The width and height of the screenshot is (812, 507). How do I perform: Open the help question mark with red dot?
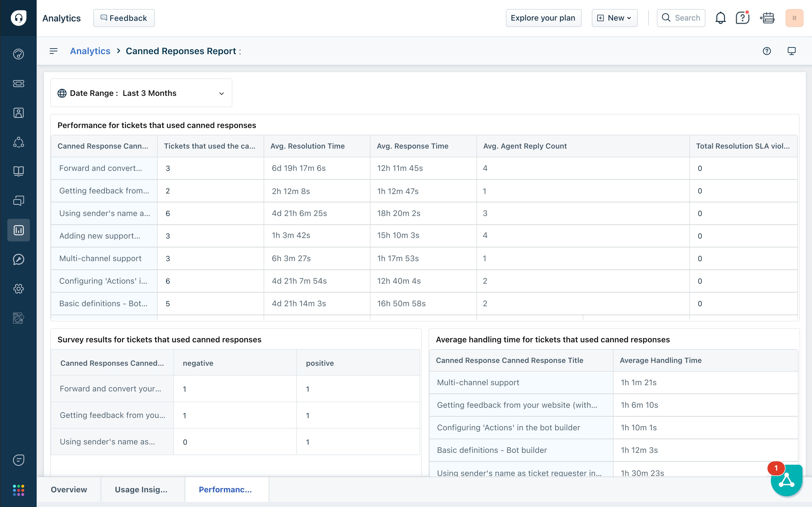tap(743, 18)
